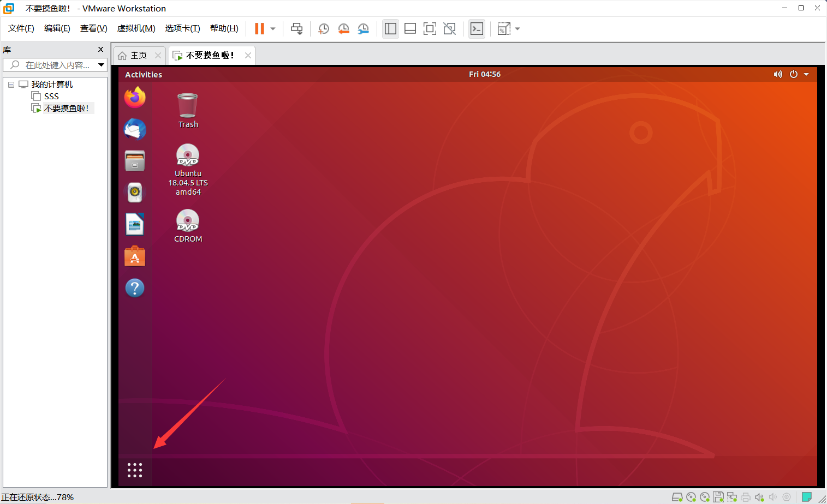The image size is (827, 504).
Task: Open the 虚拟机(M) menu
Action: tap(136, 28)
